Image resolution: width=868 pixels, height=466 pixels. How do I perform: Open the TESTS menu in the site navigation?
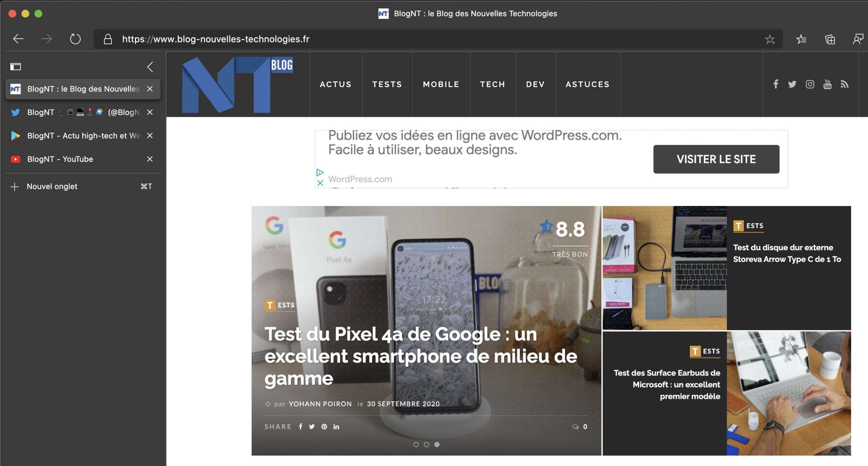[387, 84]
